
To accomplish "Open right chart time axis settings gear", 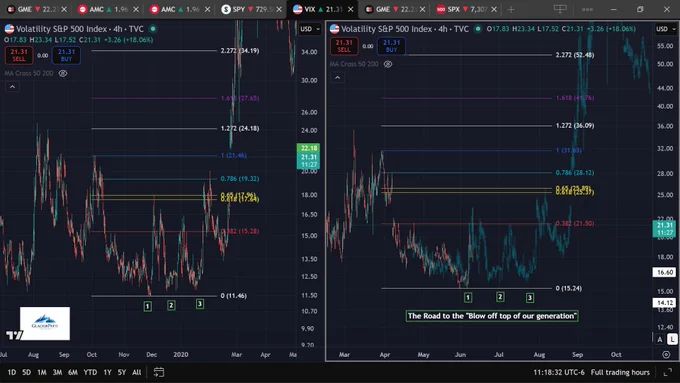I will pyautogui.click(x=666, y=355).
